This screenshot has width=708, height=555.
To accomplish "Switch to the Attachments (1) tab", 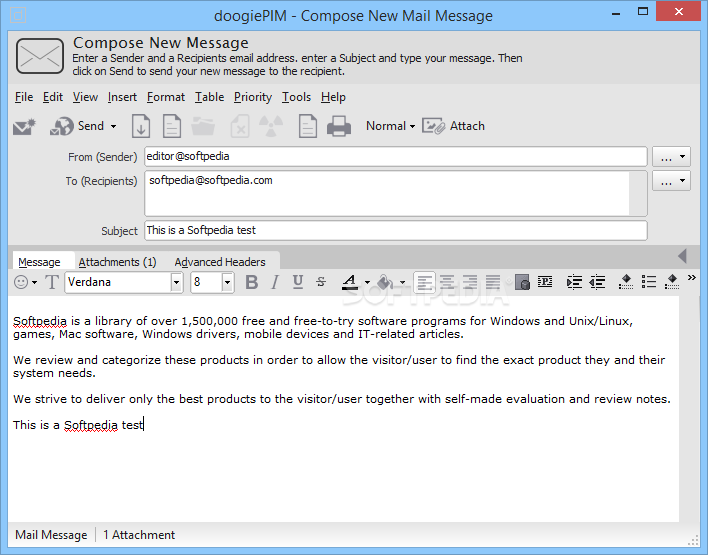I will 117,261.
